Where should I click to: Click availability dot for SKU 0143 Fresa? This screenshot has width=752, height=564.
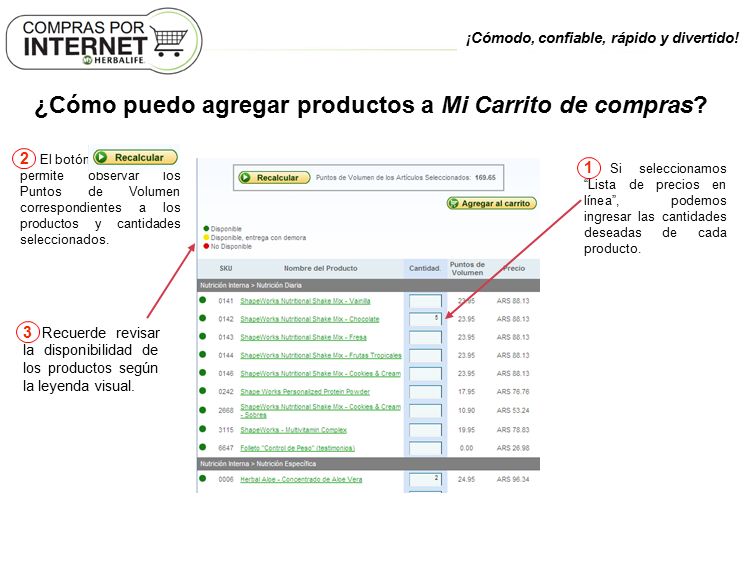[x=203, y=337]
